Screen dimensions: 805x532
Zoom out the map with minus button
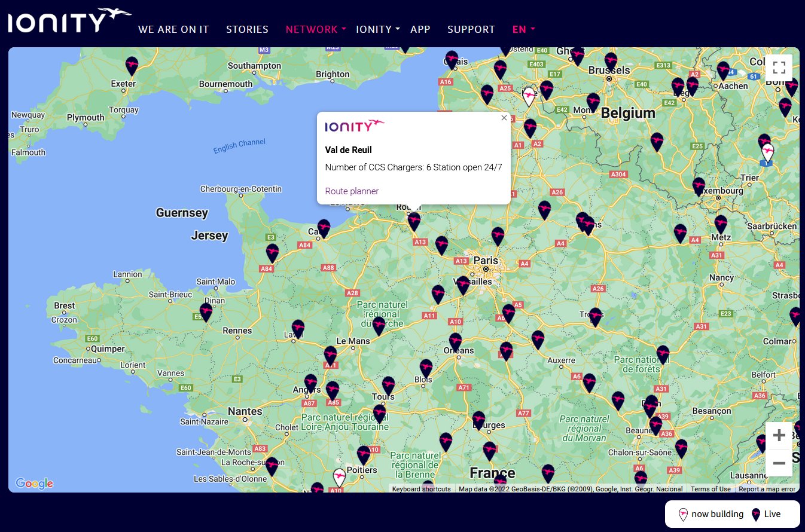[x=779, y=463]
